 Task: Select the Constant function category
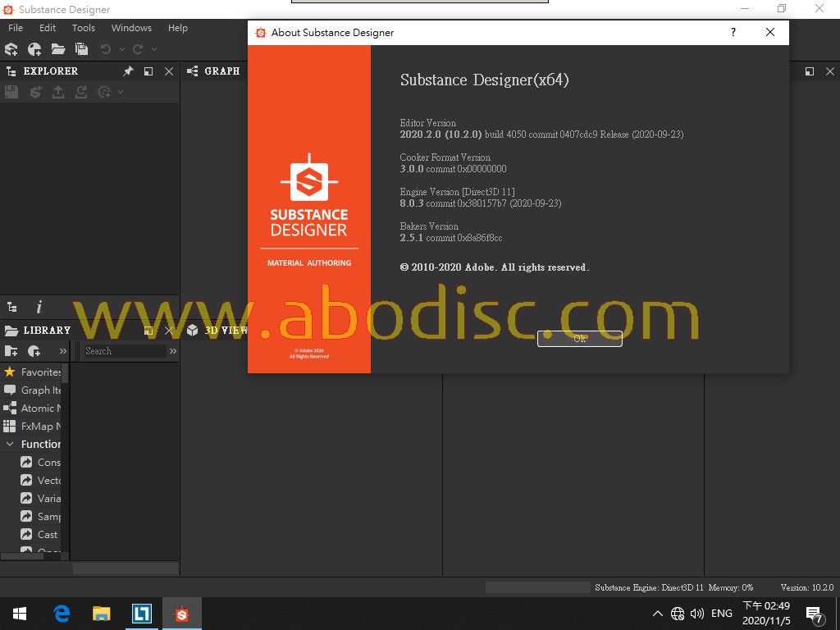(x=41, y=463)
